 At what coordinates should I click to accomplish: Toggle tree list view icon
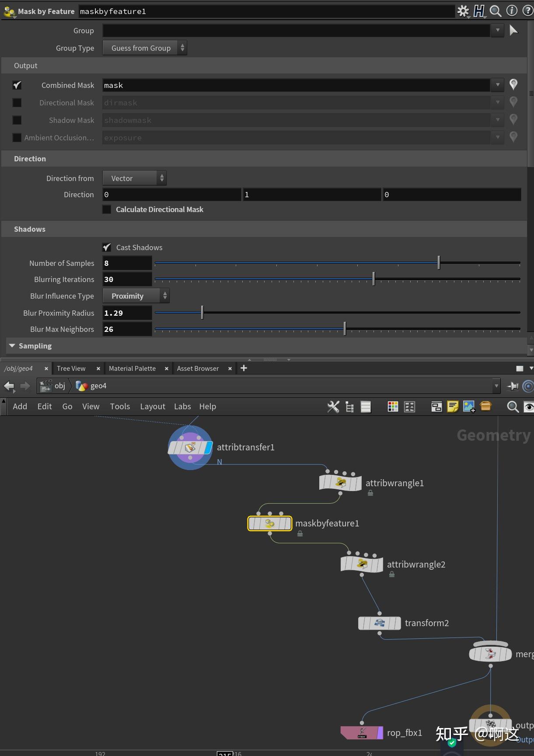tap(349, 407)
